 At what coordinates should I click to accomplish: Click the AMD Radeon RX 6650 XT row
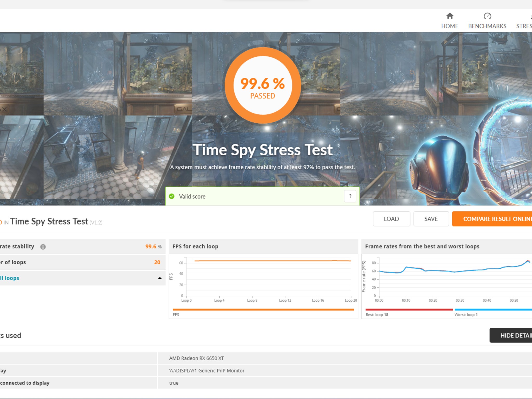click(266, 358)
